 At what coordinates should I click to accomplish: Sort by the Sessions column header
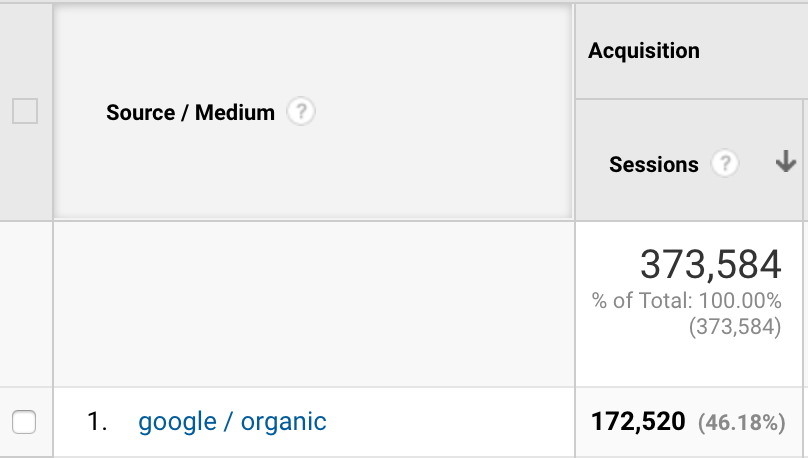653,165
